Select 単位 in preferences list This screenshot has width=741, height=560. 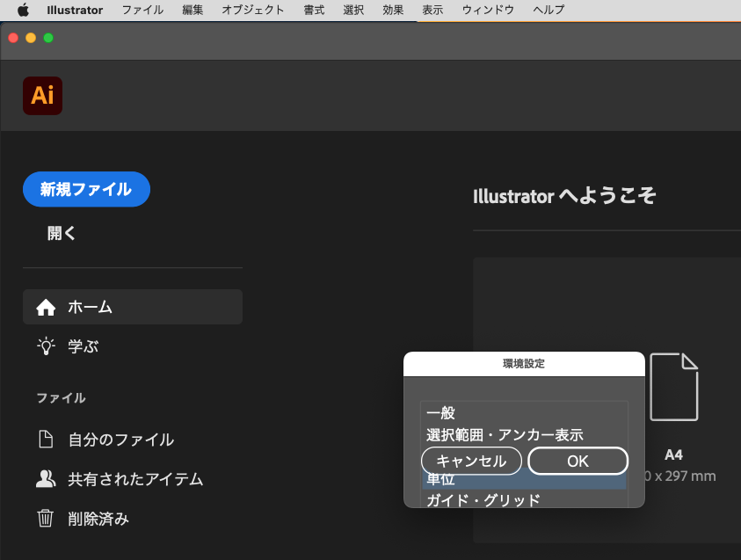(x=524, y=479)
